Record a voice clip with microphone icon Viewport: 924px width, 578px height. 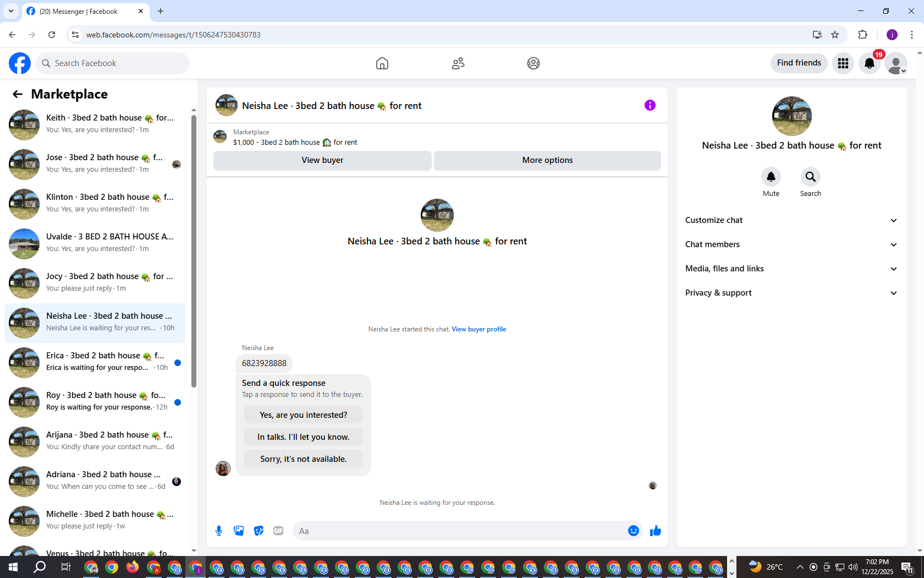click(219, 531)
